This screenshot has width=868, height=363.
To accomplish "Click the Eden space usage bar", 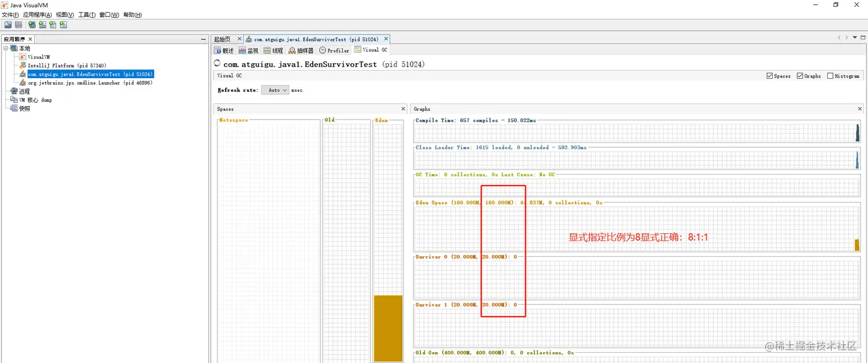I will pyautogui.click(x=388, y=327).
